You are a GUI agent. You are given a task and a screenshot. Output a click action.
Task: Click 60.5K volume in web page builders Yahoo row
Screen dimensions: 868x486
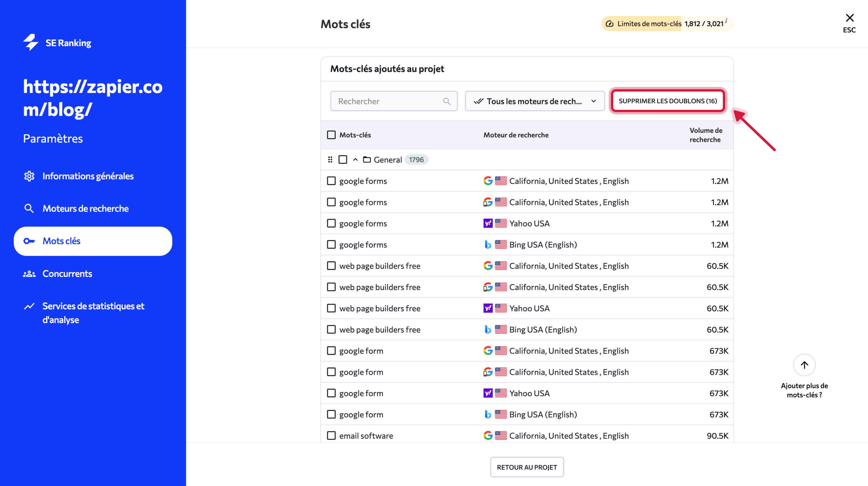coord(718,308)
